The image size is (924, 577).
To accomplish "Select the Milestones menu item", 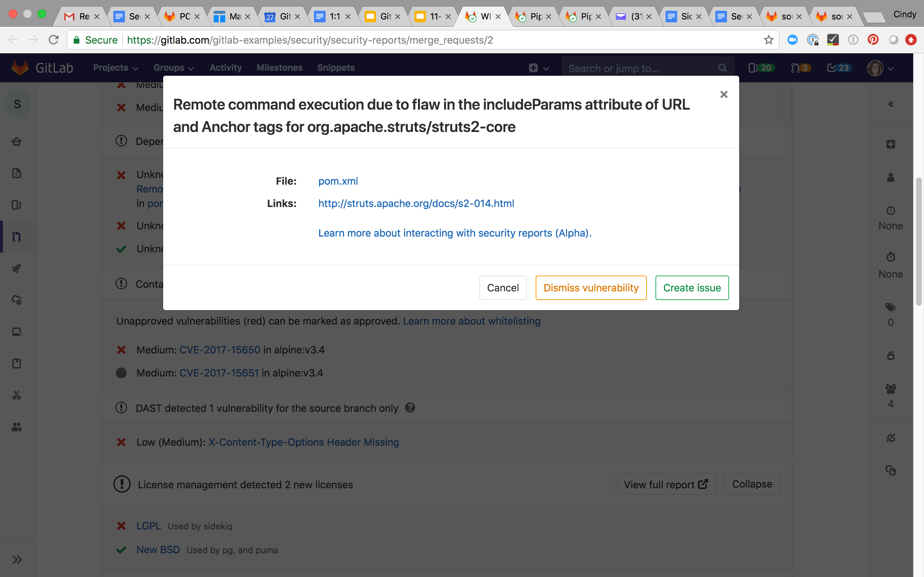I will 279,67.
